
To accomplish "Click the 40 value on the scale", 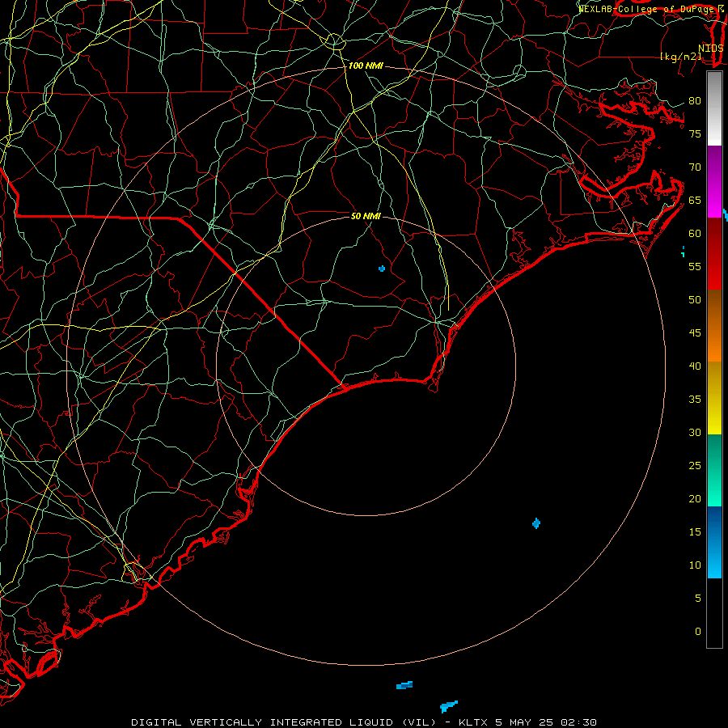I will (x=695, y=366).
